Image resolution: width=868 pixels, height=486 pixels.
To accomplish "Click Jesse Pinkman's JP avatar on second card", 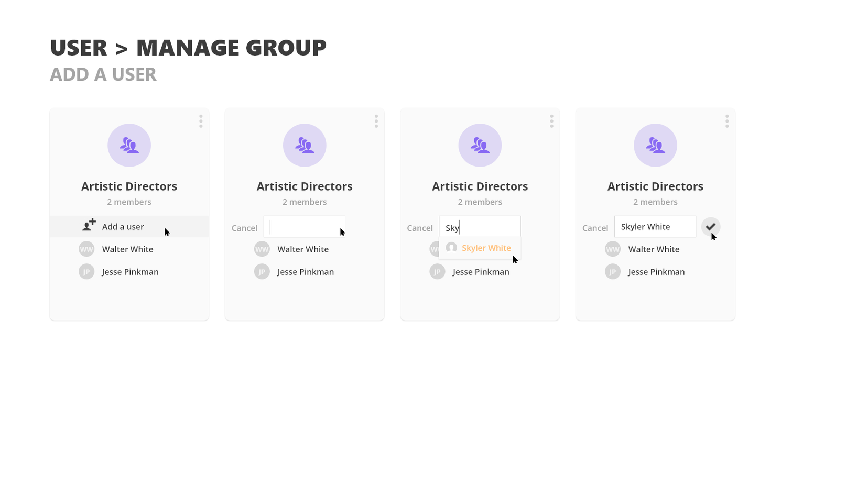I will tap(262, 272).
